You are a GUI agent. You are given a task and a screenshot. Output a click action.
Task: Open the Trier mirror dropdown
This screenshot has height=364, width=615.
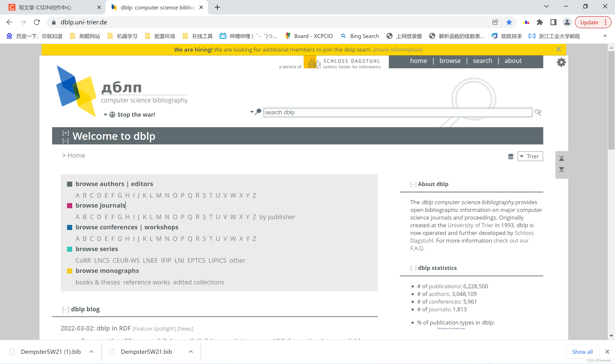pos(530,156)
